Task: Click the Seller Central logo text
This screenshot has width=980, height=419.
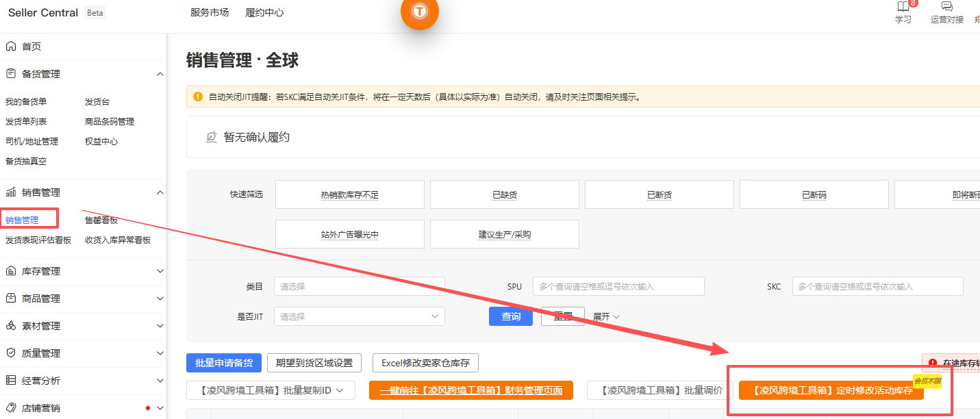Action: 43,13
